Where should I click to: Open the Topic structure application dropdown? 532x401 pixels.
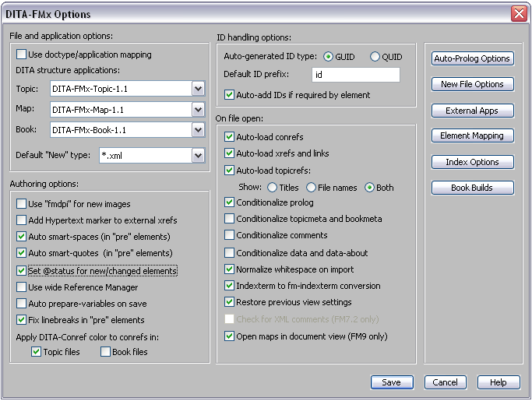(198, 89)
